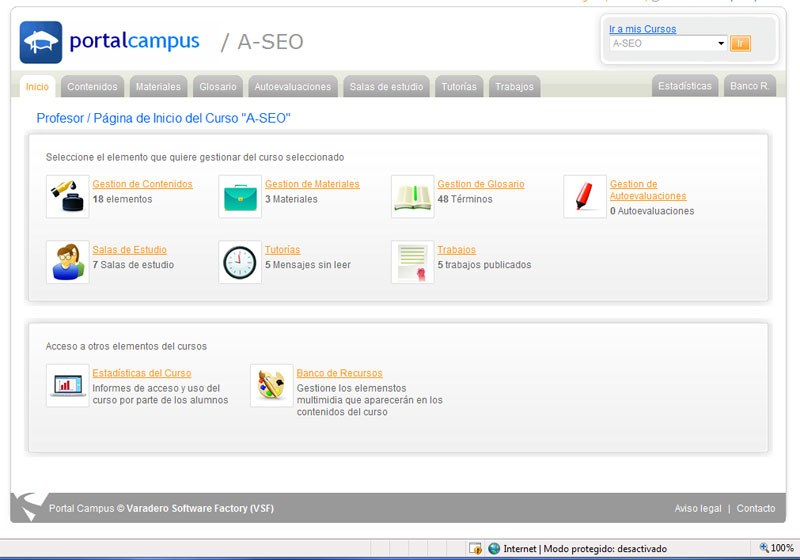Click the Contacto footer link
Viewport: 800px width, 560px height.
756,508
